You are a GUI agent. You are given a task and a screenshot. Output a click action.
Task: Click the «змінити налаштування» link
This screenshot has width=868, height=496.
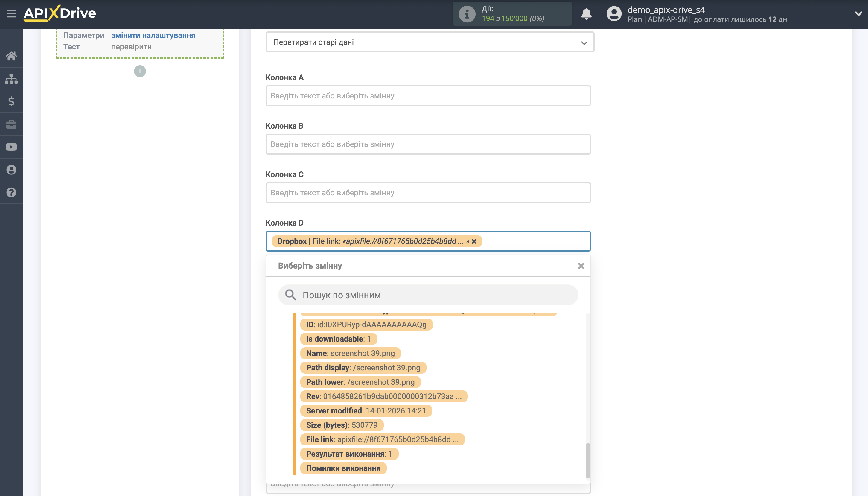pos(153,35)
